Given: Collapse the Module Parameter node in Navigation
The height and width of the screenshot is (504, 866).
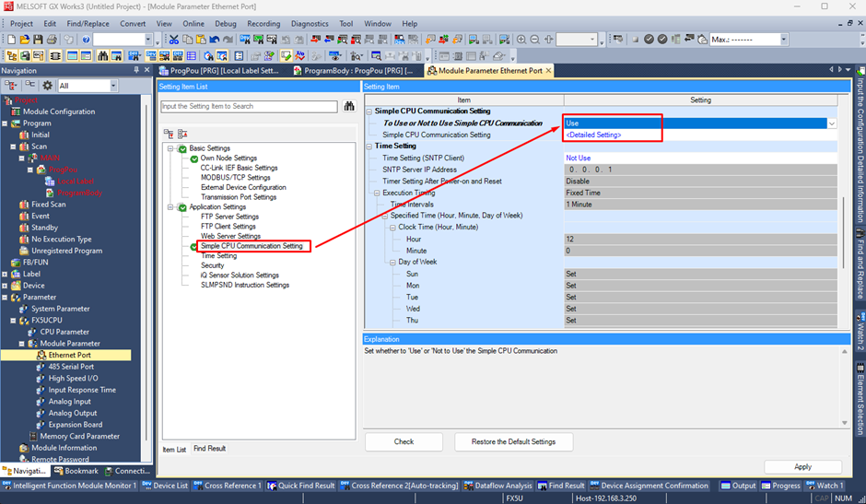Looking at the screenshot, I should click(22, 344).
